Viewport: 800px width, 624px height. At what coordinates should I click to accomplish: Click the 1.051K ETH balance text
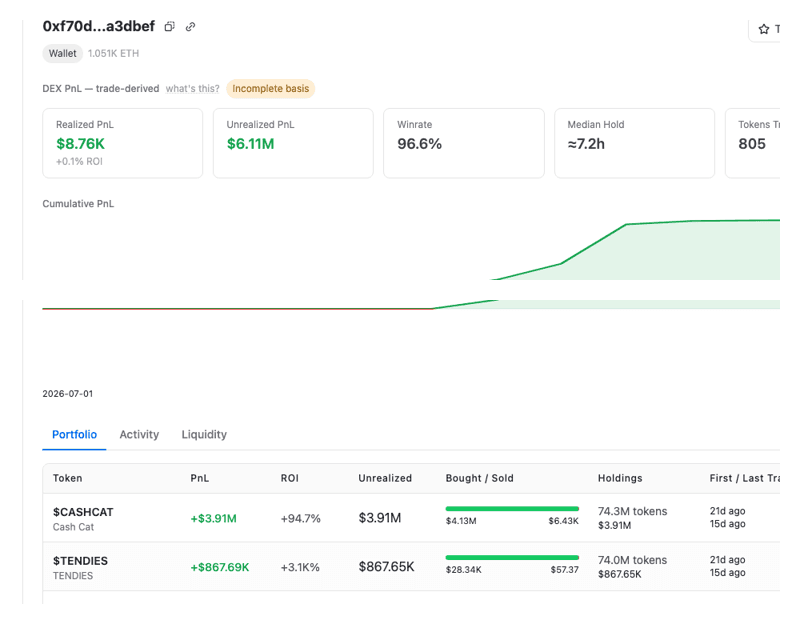[x=113, y=54]
